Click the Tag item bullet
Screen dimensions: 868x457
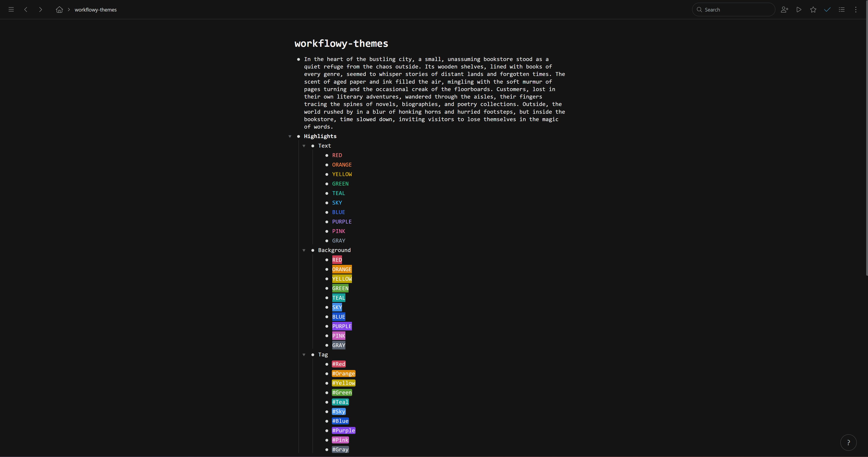pos(313,355)
